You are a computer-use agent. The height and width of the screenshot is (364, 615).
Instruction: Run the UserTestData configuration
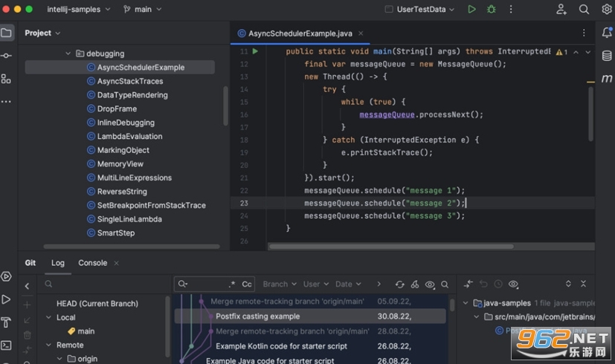pyautogui.click(x=471, y=9)
